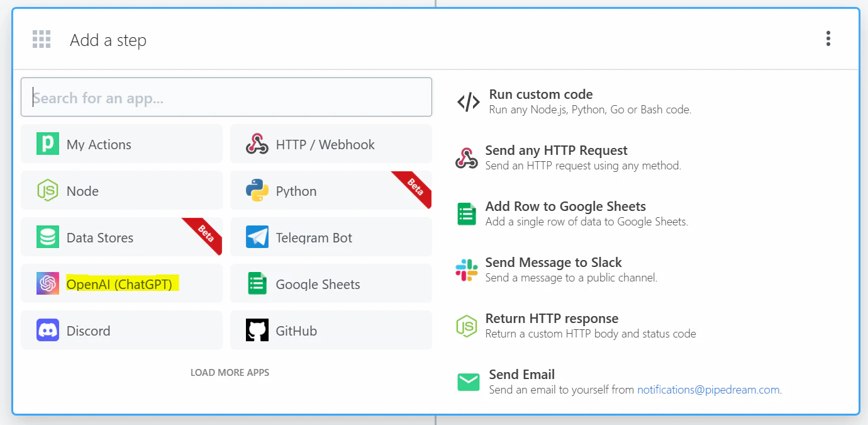Image resolution: width=868 pixels, height=425 pixels.
Task: Focus the Search for an app field
Action: click(x=226, y=97)
